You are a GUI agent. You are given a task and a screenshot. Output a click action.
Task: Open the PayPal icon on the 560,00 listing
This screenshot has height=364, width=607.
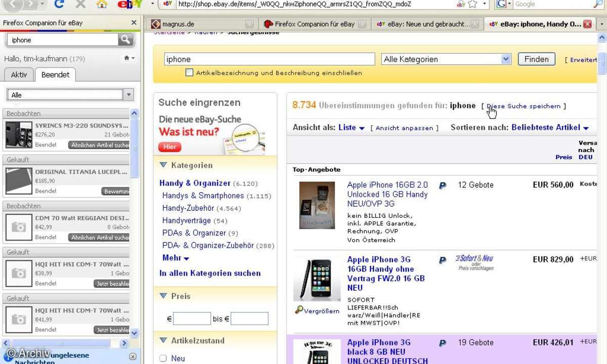pos(443,186)
